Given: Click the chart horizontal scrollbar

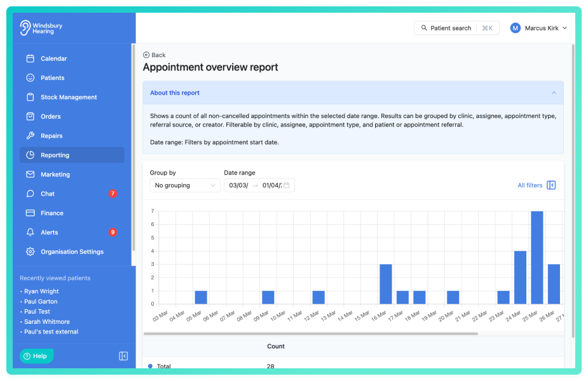Looking at the screenshot, I should coord(310,333).
